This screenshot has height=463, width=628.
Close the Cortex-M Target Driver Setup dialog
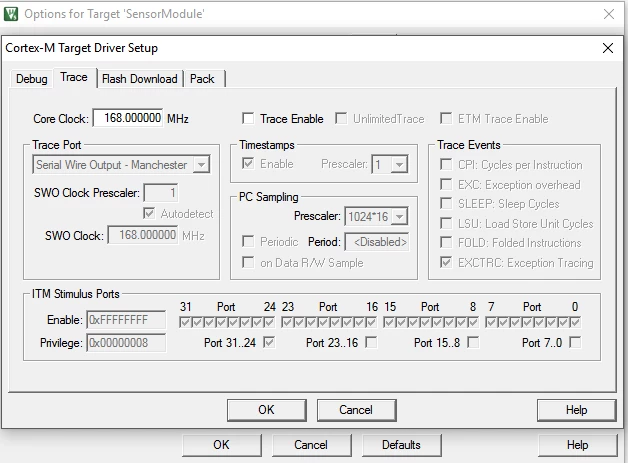(x=608, y=48)
